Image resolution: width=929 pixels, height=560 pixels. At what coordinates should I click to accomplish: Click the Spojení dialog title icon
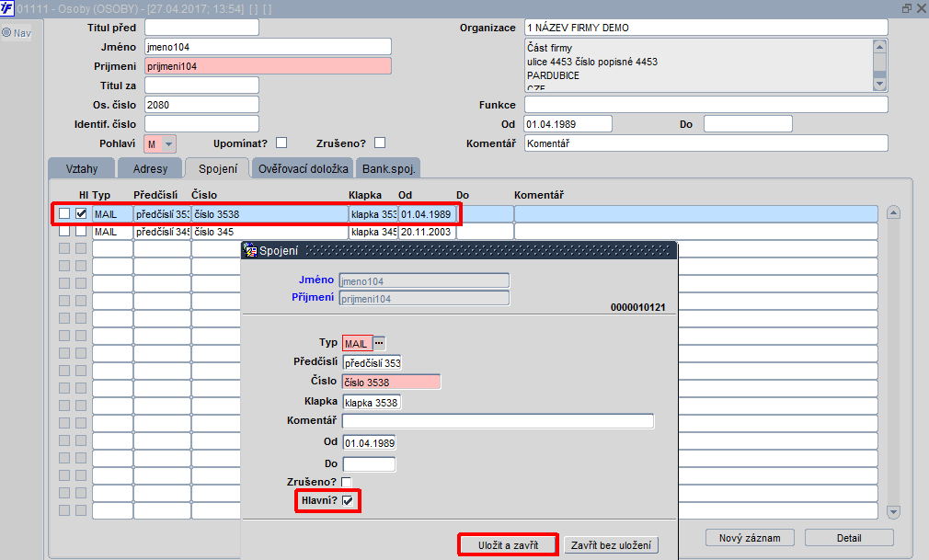click(x=250, y=251)
